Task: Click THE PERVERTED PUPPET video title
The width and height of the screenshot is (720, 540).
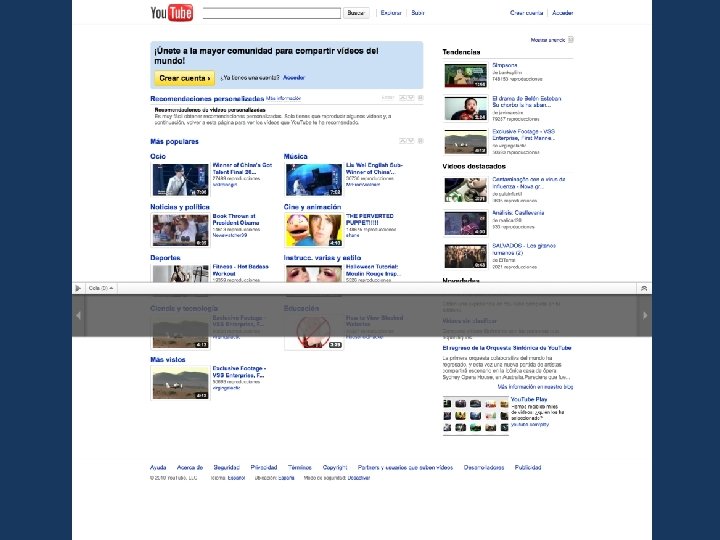Action: click(370, 219)
